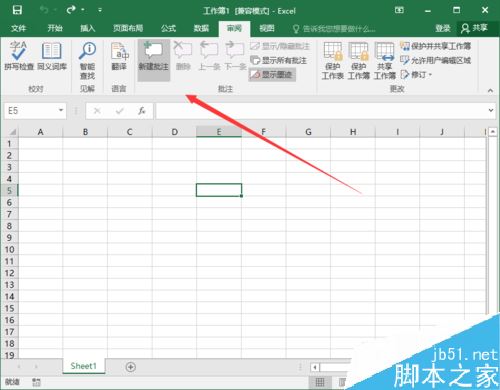Toggle 显示所有批注
This screenshot has width=500, height=390.
click(x=278, y=60)
